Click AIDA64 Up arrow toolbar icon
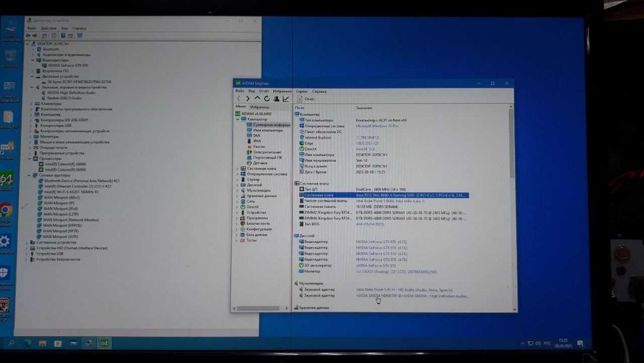 point(257,99)
